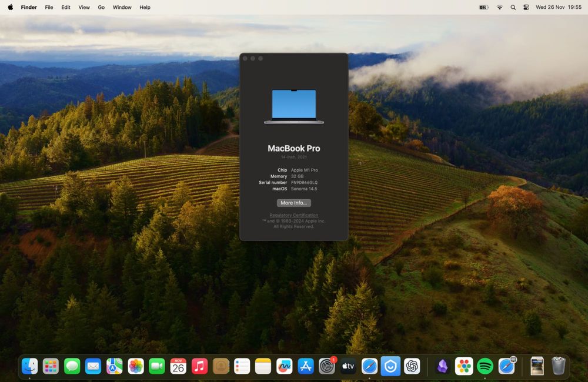
Task: Open the Apple menu
Action: (x=10, y=7)
